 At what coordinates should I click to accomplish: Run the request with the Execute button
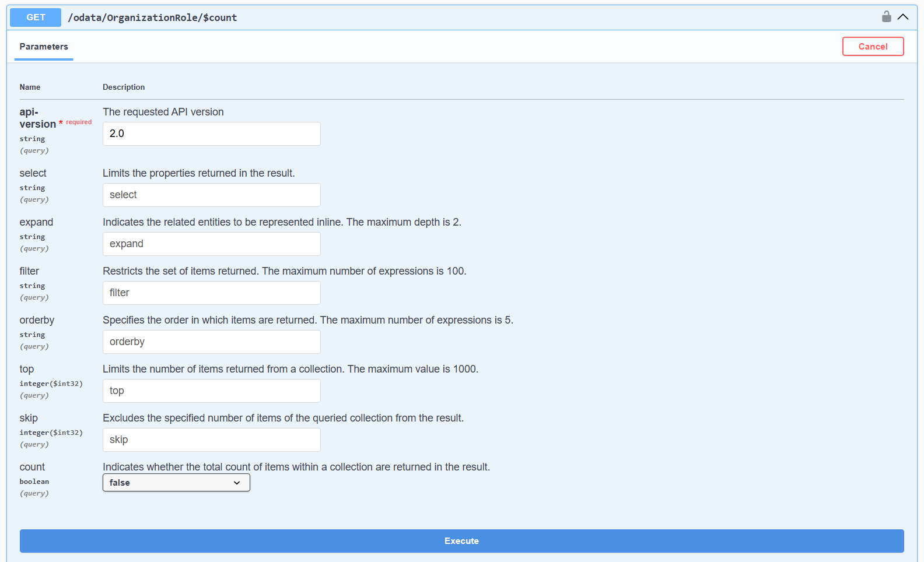pos(461,541)
